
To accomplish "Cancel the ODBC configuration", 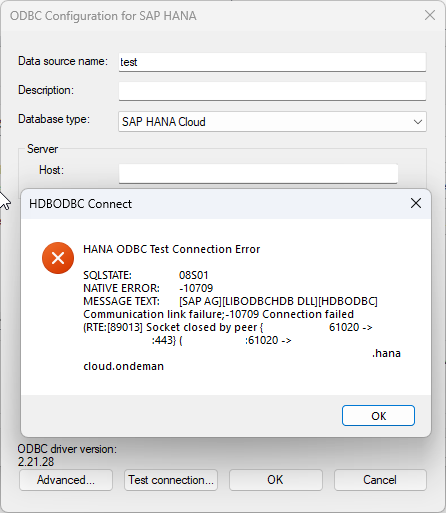I will click(380, 480).
